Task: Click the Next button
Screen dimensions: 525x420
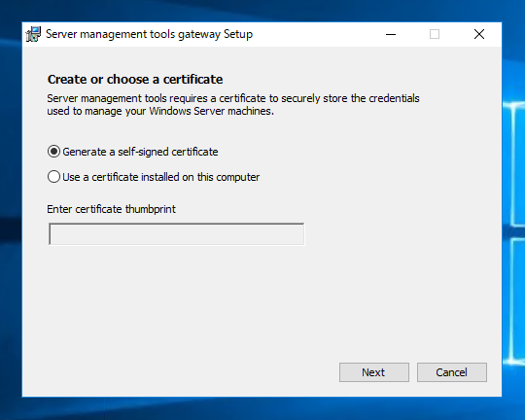Action: [x=374, y=372]
